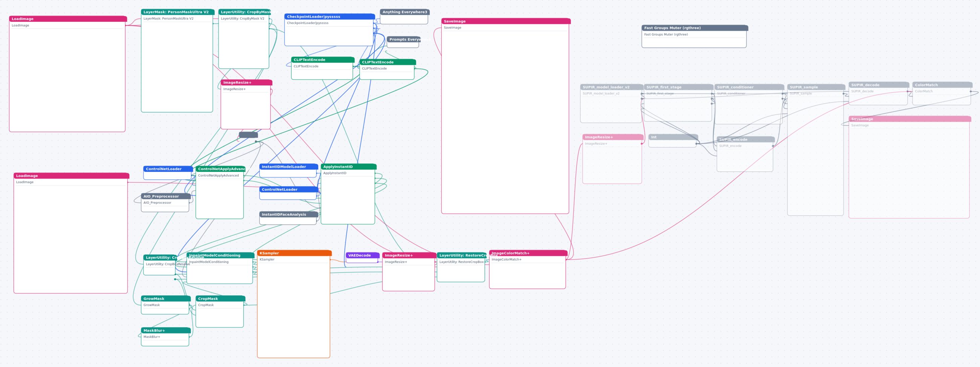This screenshot has width=980, height=367.
Task: Select the GrowMask node title bar
Action: pyautogui.click(x=165, y=298)
